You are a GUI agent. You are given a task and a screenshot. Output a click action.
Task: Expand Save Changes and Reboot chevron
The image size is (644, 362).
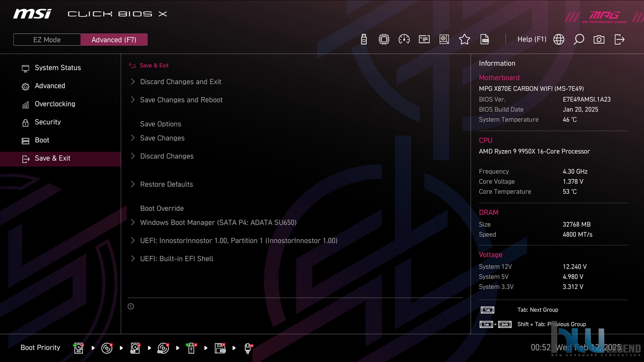pyautogui.click(x=133, y=100)
